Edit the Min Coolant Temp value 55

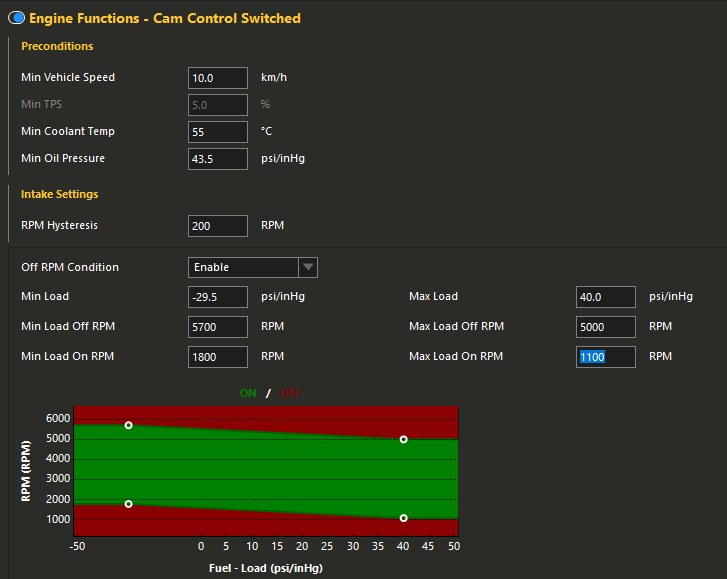click(217, 132)
